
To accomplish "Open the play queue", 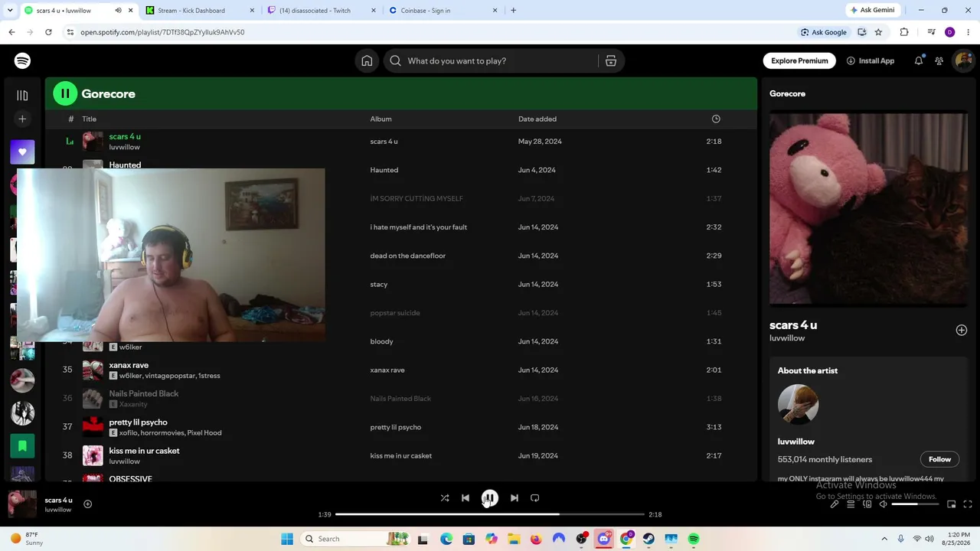I will coord(851,504).
